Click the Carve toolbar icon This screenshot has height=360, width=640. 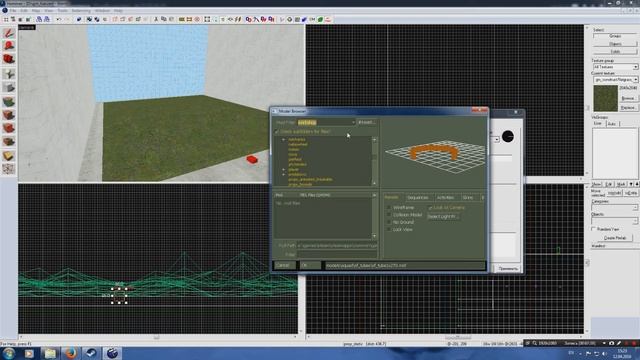coord(79,19)
